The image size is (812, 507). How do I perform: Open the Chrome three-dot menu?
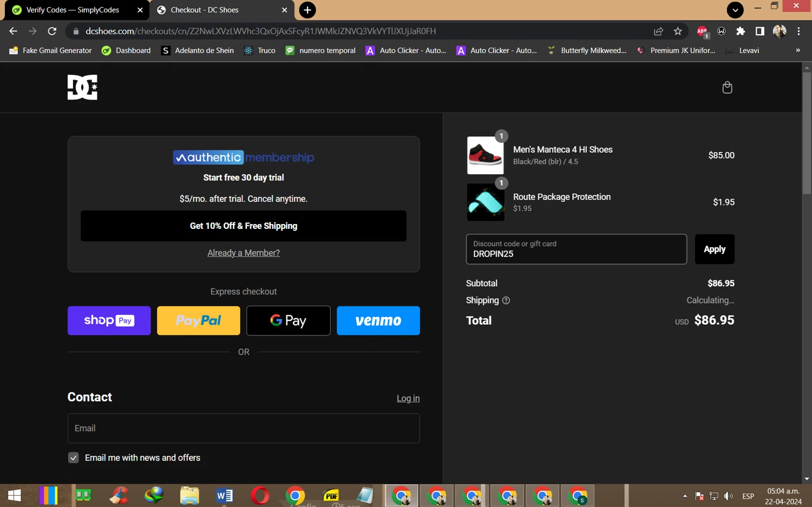[798, 31]
